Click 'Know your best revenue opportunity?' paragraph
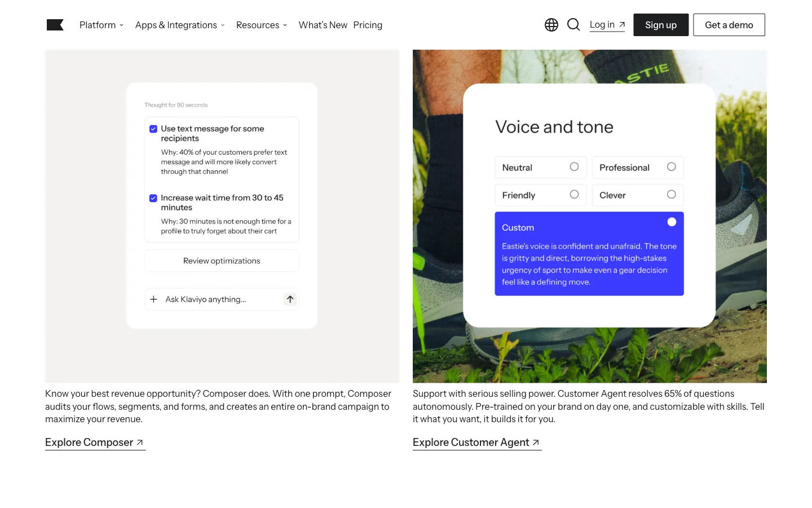 click(218, 406)
